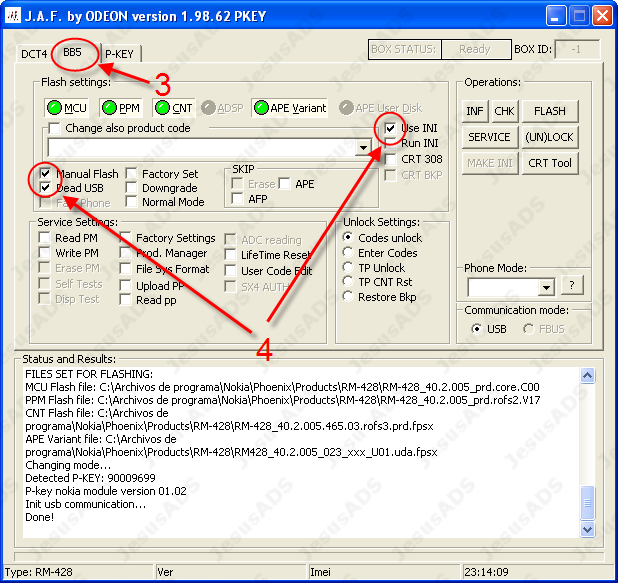This screenshot has width=618, height=583.
Task: Tick the User Code Edit checkbox
Action: click(230, 271)
